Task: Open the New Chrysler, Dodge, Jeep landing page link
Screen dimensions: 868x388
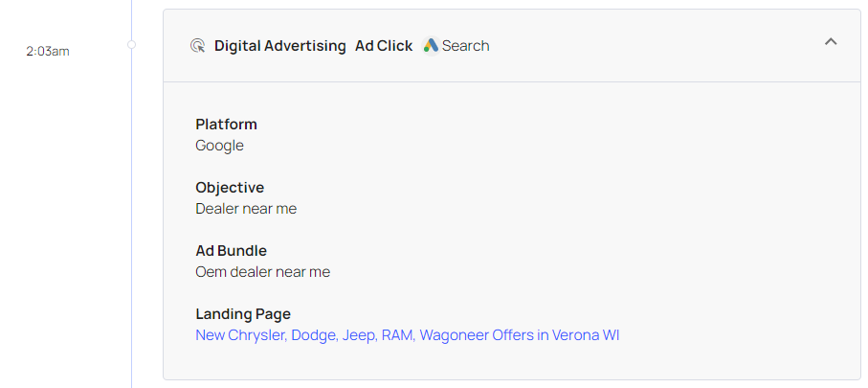Action: point(407,335)
